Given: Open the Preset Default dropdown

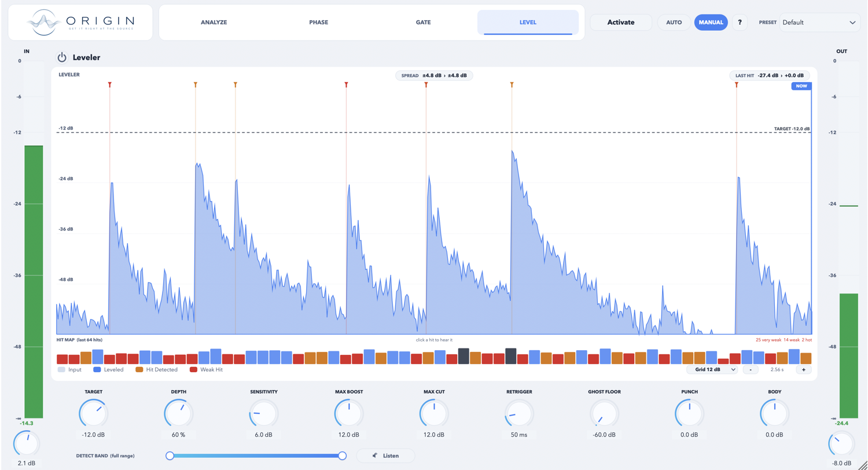Looking at the screenshot, I should 821,23.
